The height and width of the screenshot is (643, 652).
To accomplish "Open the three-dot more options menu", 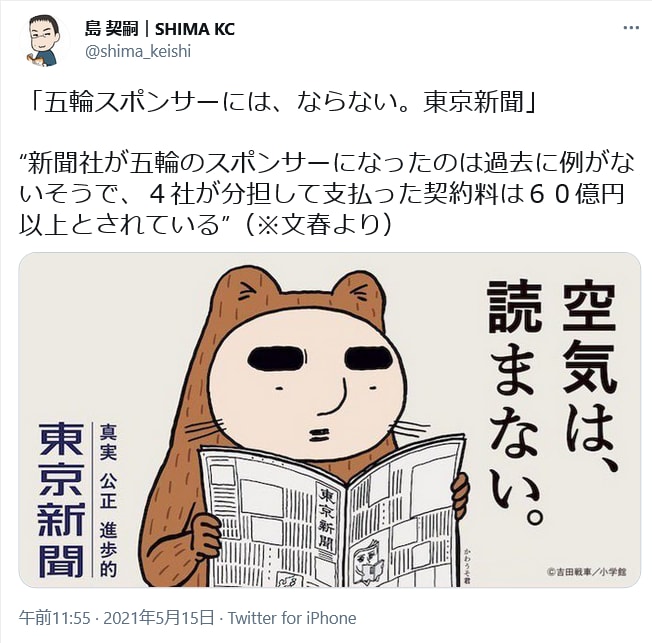I will (x=631, y=28).
